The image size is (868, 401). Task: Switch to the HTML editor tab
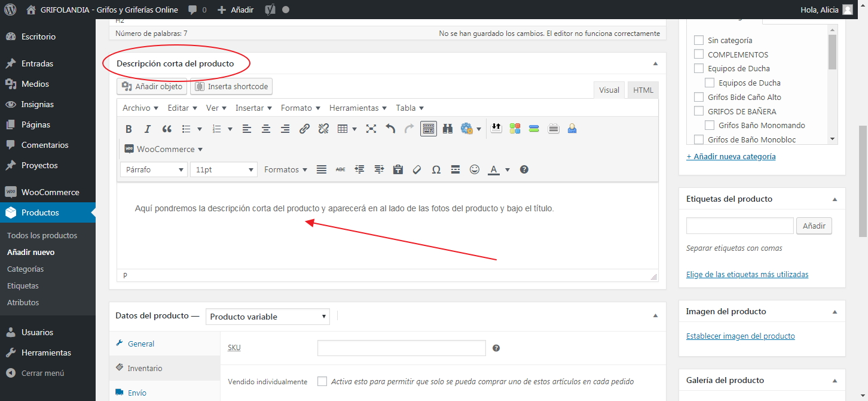click(x=643, y=90)
